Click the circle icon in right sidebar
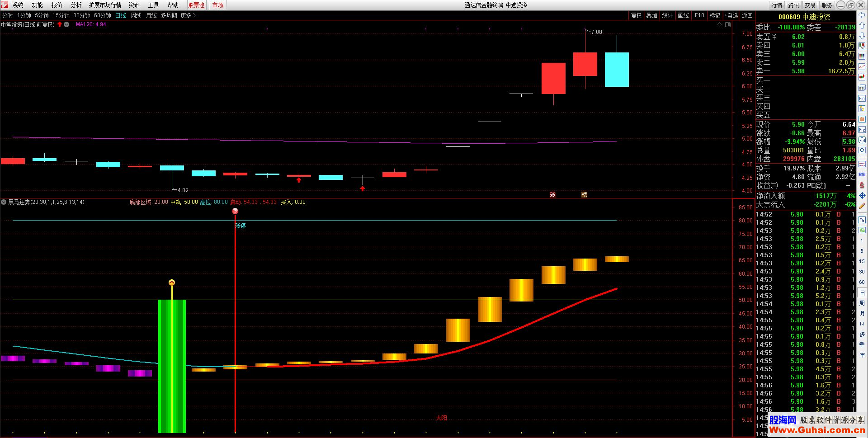 pos(862,150)
